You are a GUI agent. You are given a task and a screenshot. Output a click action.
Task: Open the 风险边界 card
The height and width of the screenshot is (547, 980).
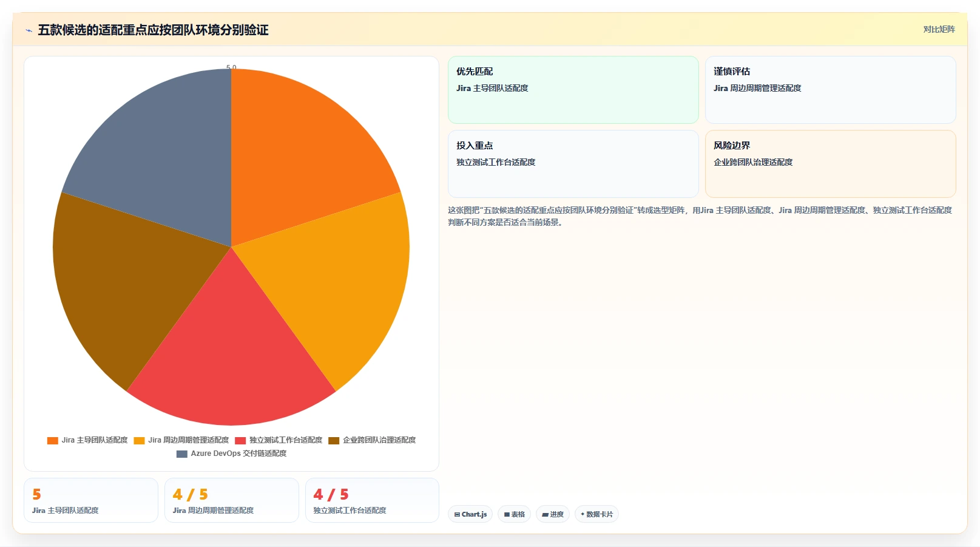tap(831, 164)
